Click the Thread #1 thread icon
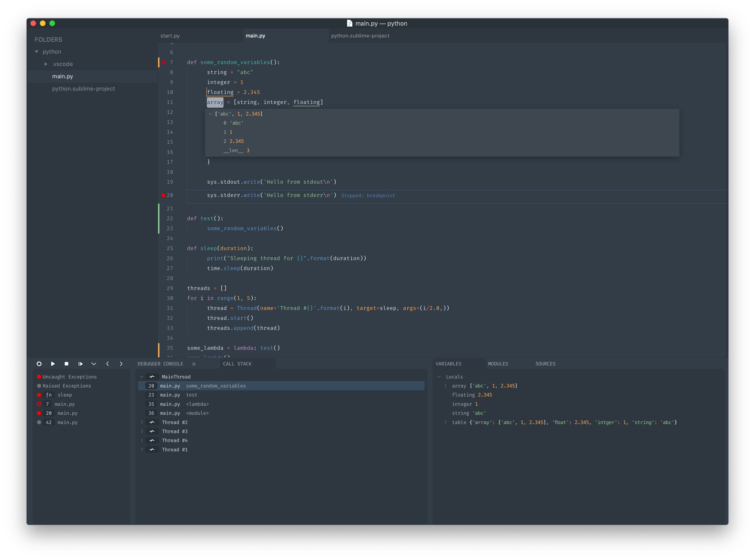 (152, 449)
